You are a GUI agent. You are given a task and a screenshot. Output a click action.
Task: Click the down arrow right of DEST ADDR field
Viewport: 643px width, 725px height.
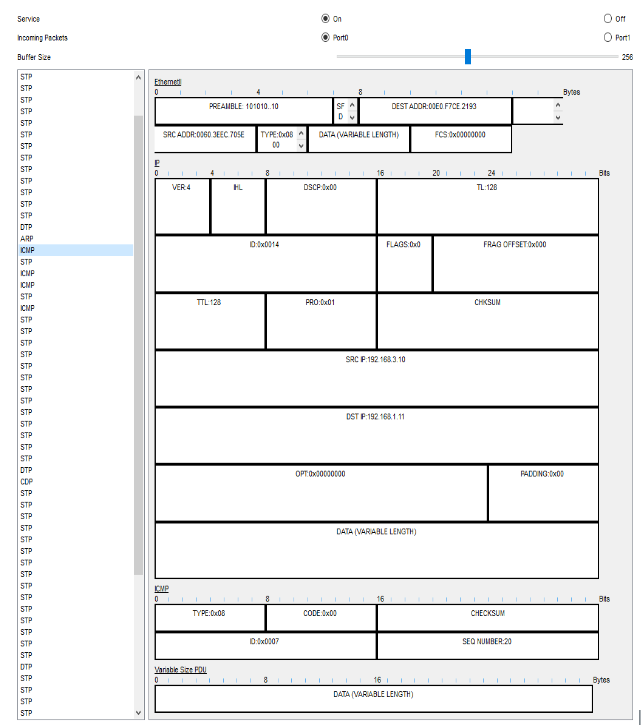(x=557, y=117)
